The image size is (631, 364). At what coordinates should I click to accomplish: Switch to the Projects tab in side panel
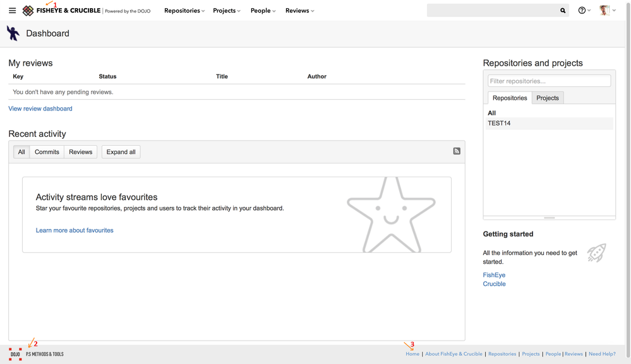(x=547, y=98)
